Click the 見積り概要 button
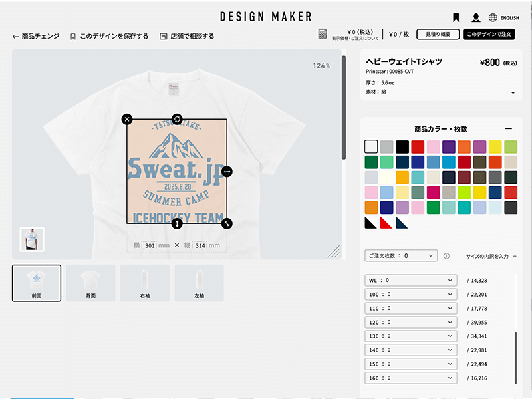532x399 pixels. click(438, 34)
